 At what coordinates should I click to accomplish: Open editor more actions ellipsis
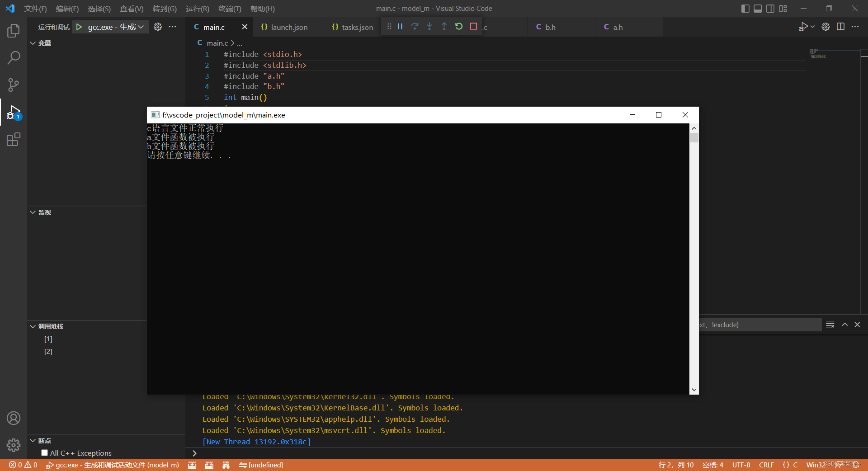[855, 27]
